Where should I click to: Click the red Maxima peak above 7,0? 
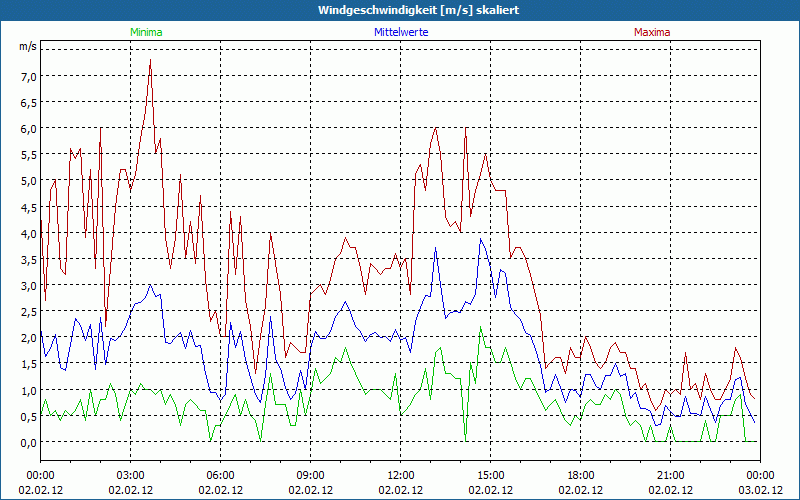click(150, 60)
